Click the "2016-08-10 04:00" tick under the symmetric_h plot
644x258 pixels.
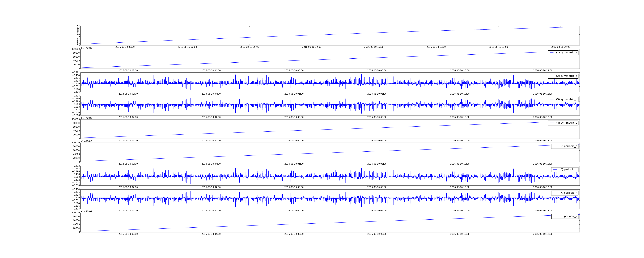coord(211,117)
